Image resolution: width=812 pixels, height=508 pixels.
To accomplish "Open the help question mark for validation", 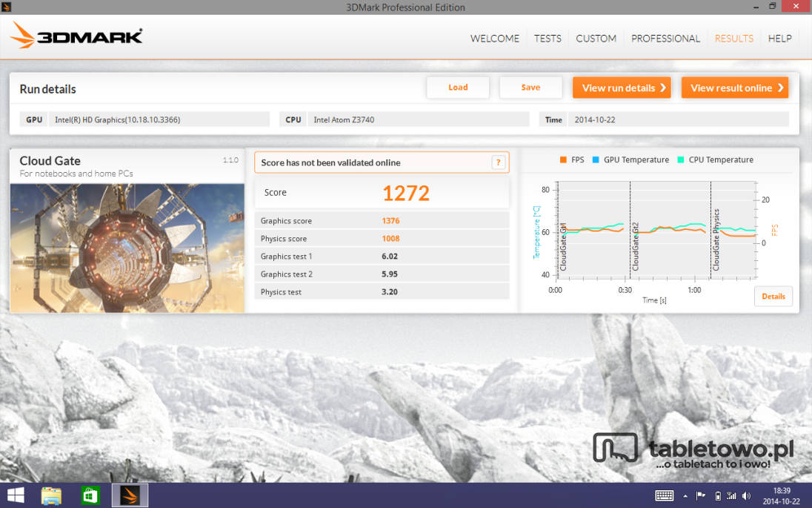I will point(498,162).
